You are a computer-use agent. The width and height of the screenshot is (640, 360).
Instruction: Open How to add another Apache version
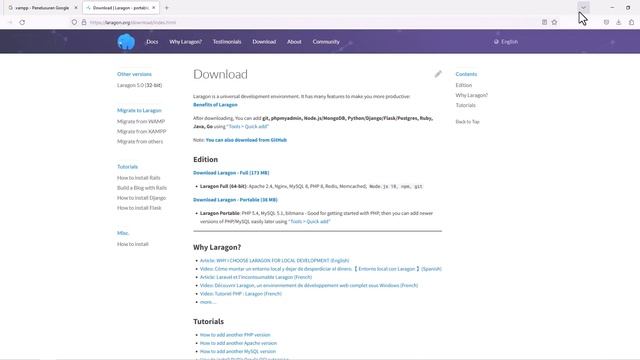[238, 343]
